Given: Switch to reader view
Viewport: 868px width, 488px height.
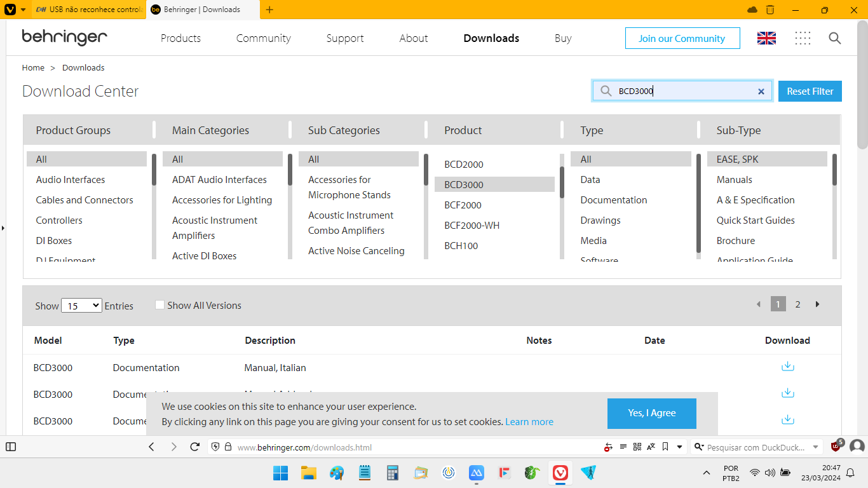Looking at the screenshot, I should [623, 447].
